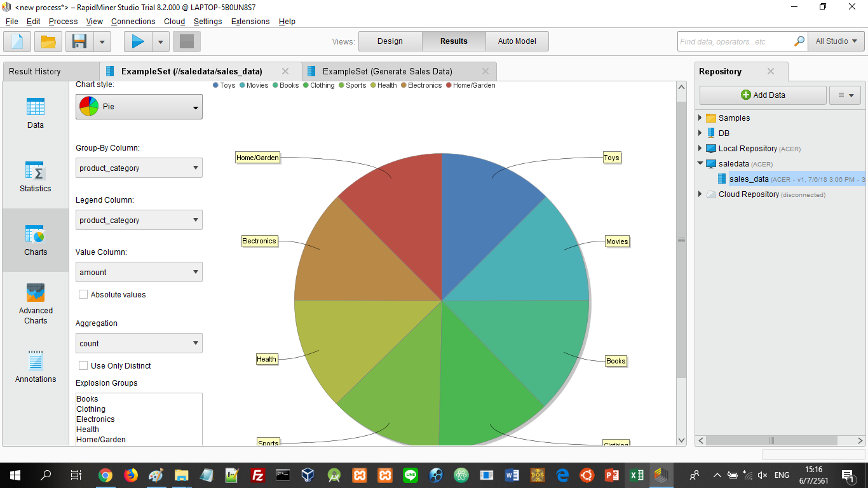Open the Annotations view icon

[36, 367]
